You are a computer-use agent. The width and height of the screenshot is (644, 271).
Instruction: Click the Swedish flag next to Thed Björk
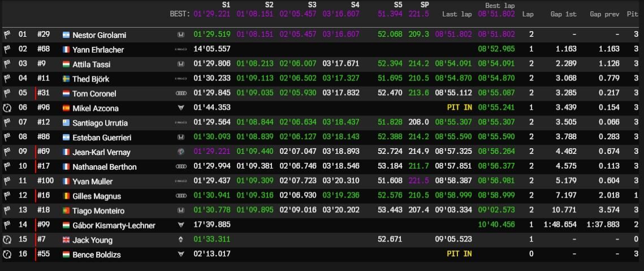66,79
